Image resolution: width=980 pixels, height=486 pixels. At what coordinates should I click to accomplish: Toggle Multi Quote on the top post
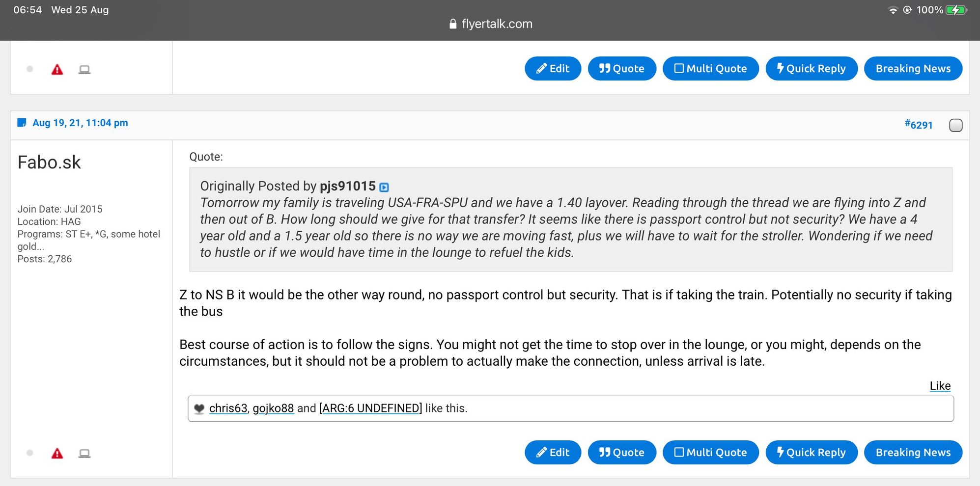coord(710,68)
